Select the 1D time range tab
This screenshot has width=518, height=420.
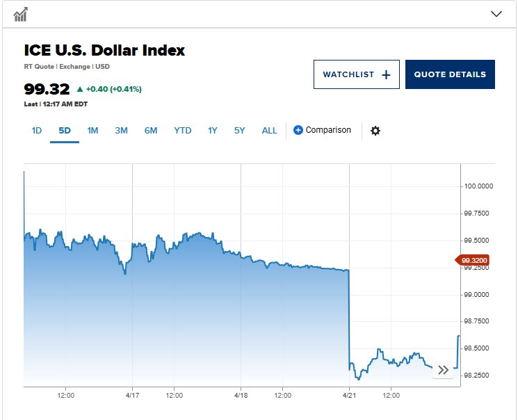(37, 130)
